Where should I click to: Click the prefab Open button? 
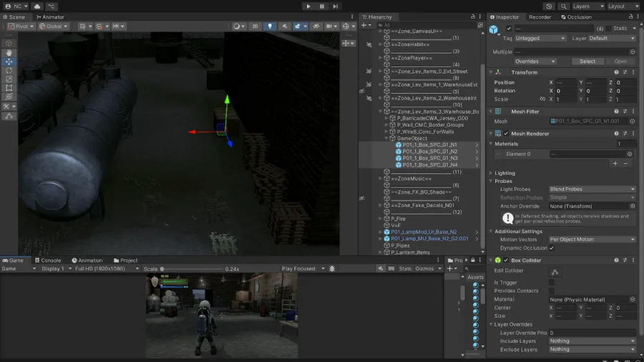point(620,61)
